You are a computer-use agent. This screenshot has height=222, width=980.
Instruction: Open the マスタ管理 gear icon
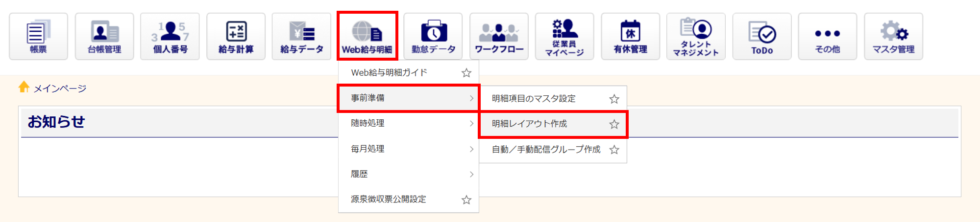click(x=893, y=37)
